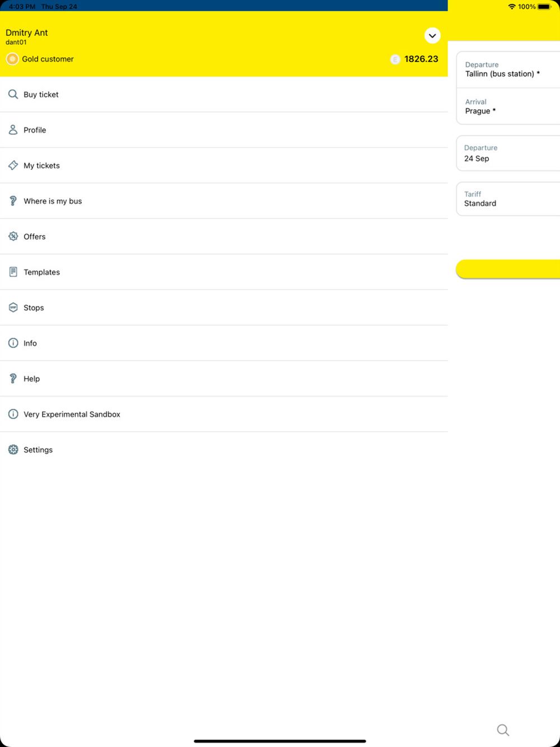The height and width of the screenshot is (747, 560).
Task: Click the Templates document icon
Action: [x=13, y=272]
